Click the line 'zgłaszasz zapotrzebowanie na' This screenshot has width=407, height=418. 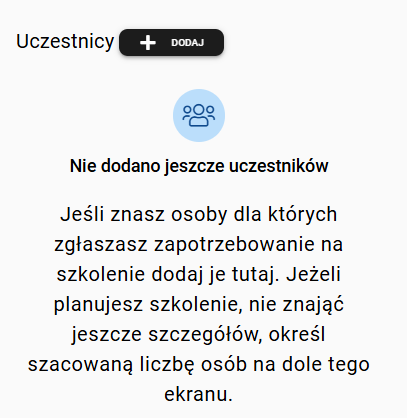[199, 245]
